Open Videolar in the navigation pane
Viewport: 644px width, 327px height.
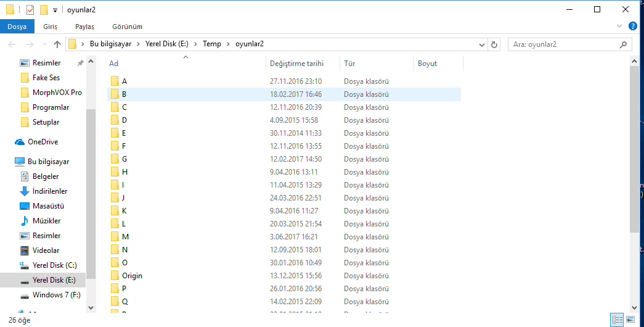tap(46, 250)
